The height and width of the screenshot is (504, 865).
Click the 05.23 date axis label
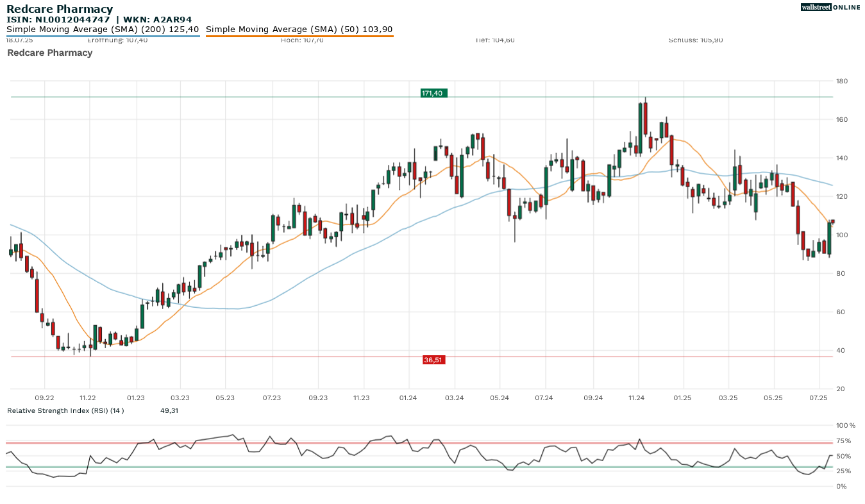point(225,398)
